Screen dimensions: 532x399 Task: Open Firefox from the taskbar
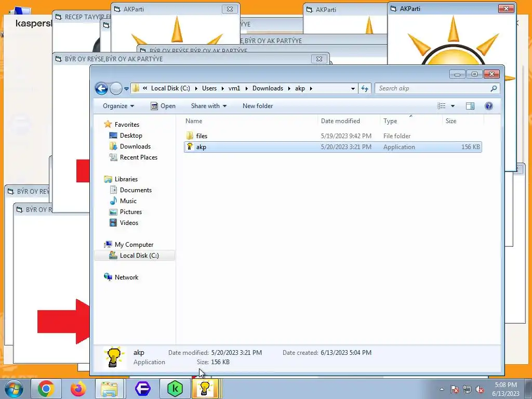(x=78, y=389)
